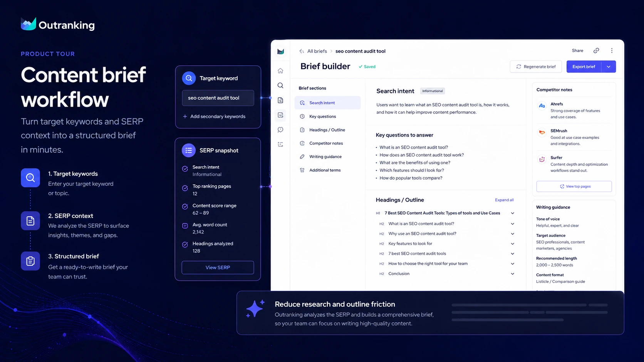This screenshot has width=644, height=362.
Task: Open the three-dot more options menu
Action: (612, 50)
